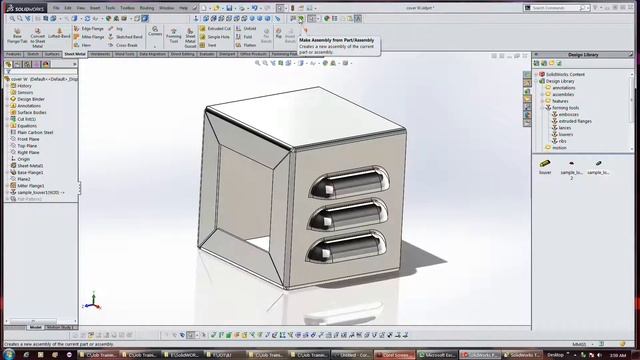Expand the features folder in Design Library
Viewport: 640px width, 360px height.
pos(543,101)
